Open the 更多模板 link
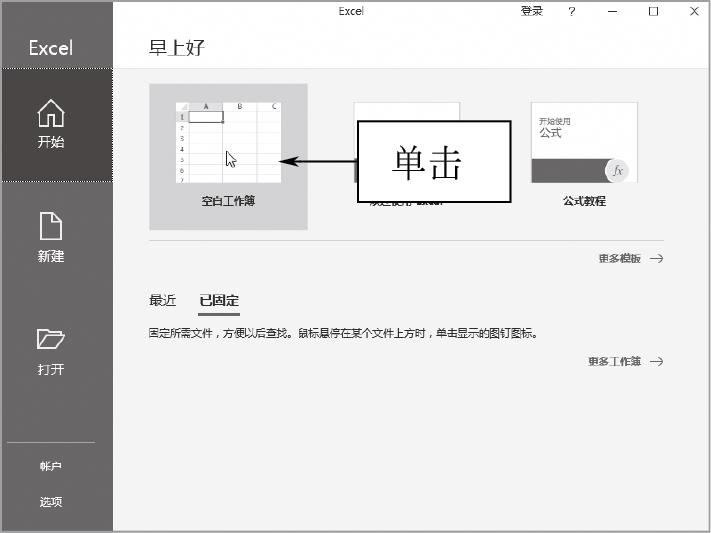711x533 pixels. pos(620,259)
